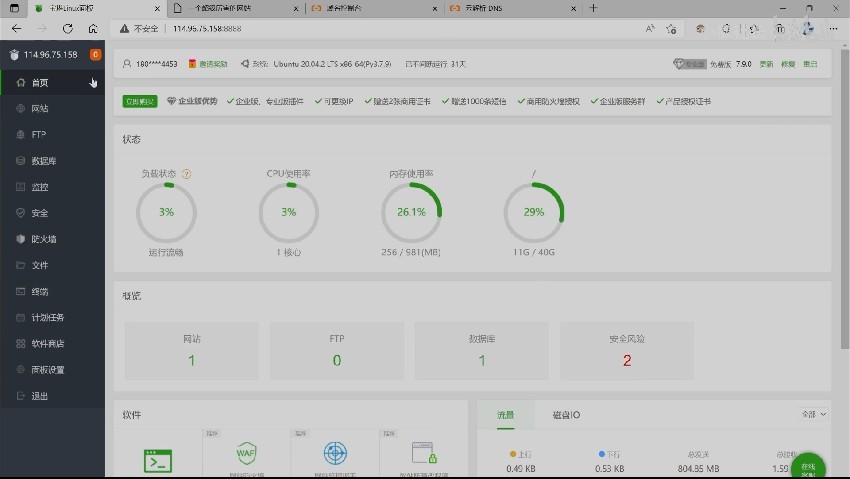850x479 pixels.
Task: Open the blue radar site monitoring icon
Action: tap(335, 453)
